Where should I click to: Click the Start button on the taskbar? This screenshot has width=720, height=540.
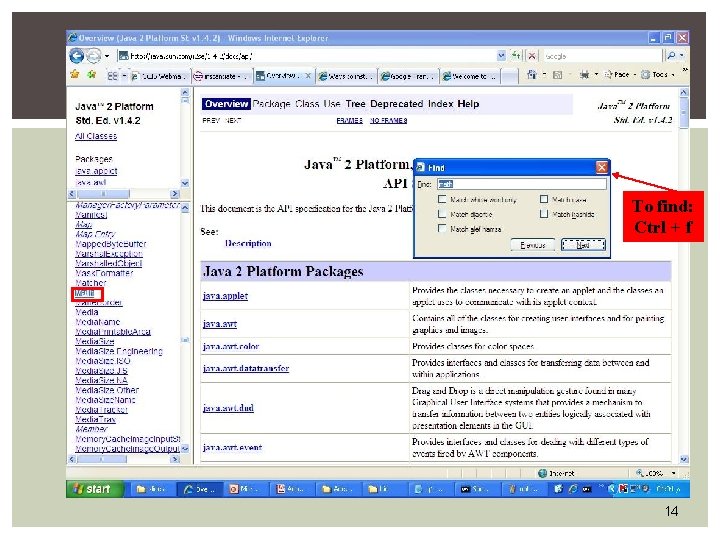coord(95,489)
